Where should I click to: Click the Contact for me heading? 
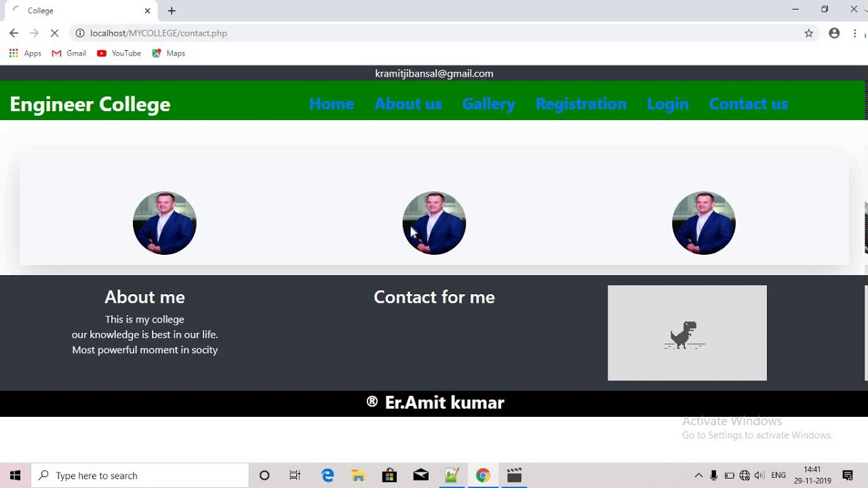tap(434, 297)
